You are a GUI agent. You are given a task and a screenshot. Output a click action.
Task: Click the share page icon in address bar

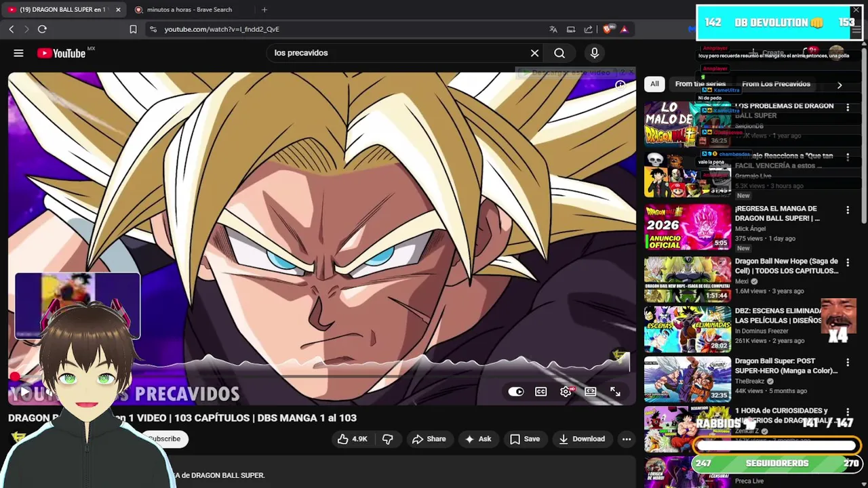coord(588,29)
